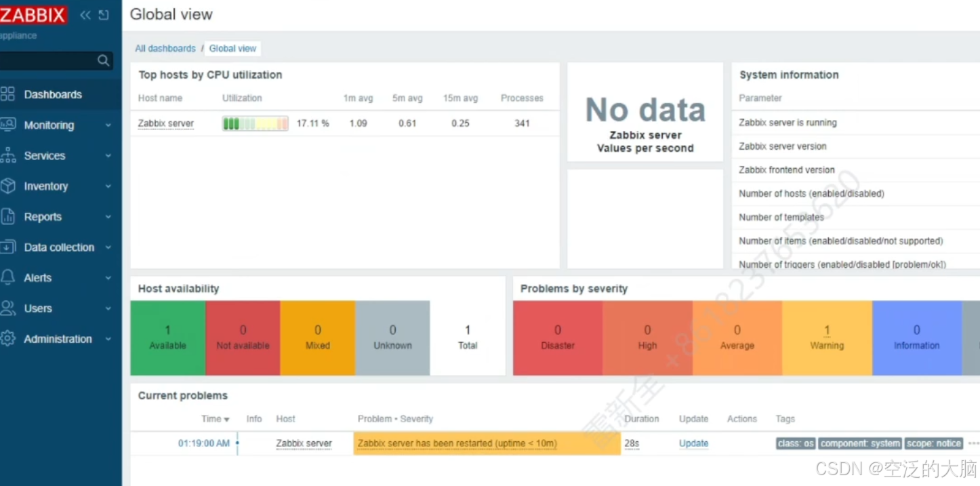Click the Alerts bell icon
Image resolution: width=980 pixels, height=486 pixels.
7,277
